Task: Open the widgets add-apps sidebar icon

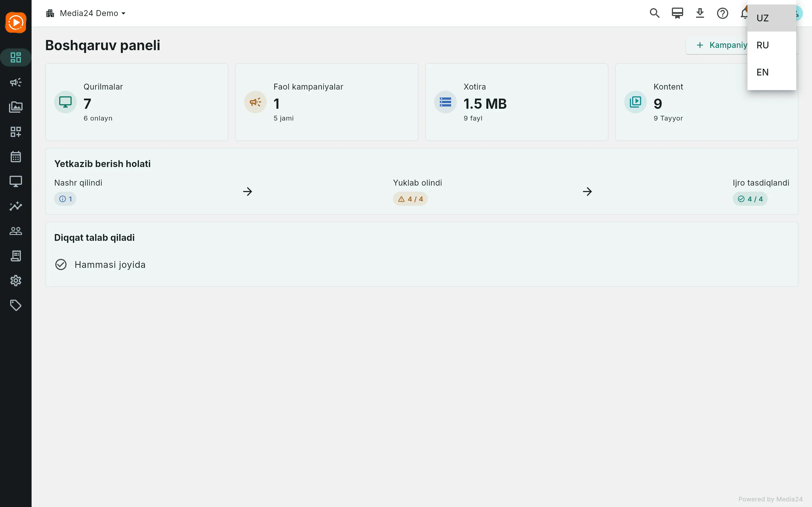Action: point(16,132)
